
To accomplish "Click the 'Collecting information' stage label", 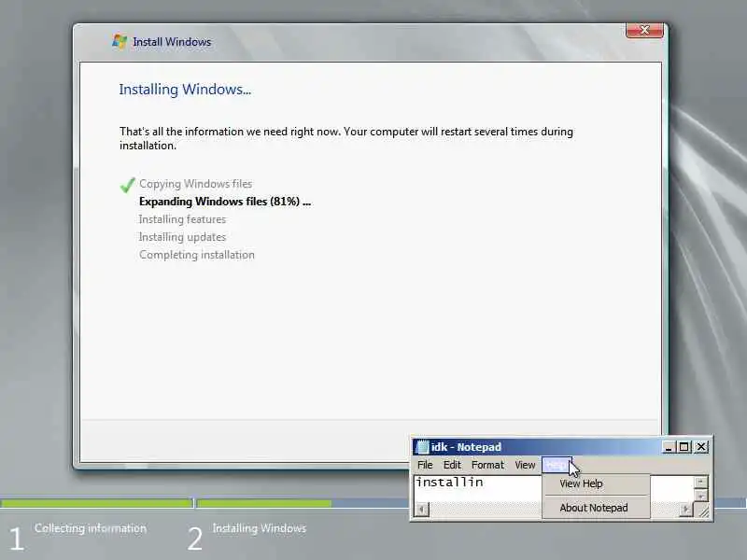I will (91, 527).
